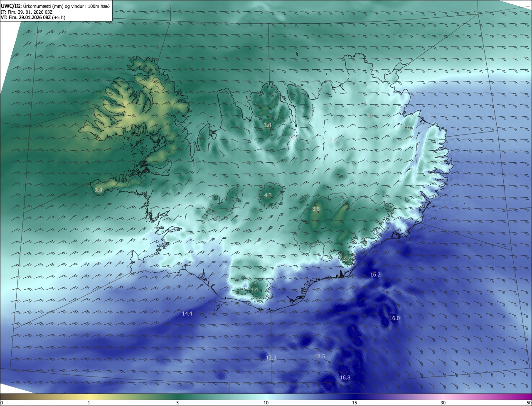The image size is (532, 406).
Task: Click the 16.0 value label over the sea
Action: pyautogui.click(x=394, y=318)
